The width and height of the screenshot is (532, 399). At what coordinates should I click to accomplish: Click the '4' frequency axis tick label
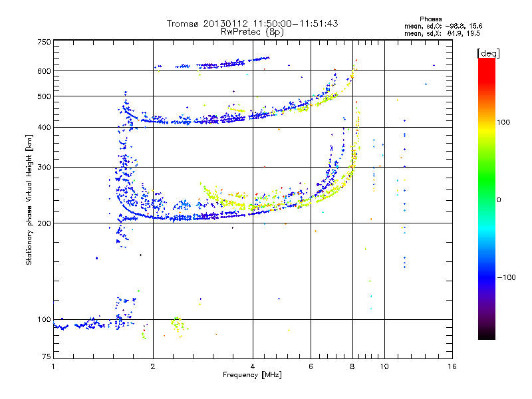click(253, 366)
